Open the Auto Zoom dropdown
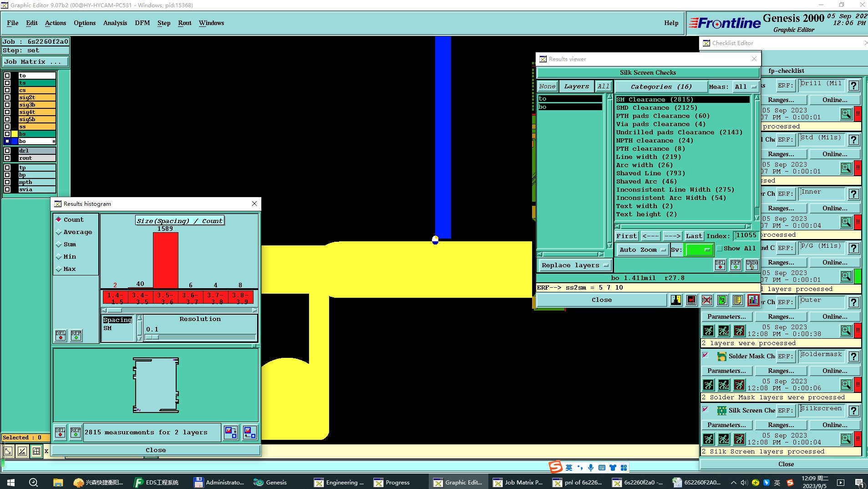The image size is (868, 489). click(x=643, y=250)
